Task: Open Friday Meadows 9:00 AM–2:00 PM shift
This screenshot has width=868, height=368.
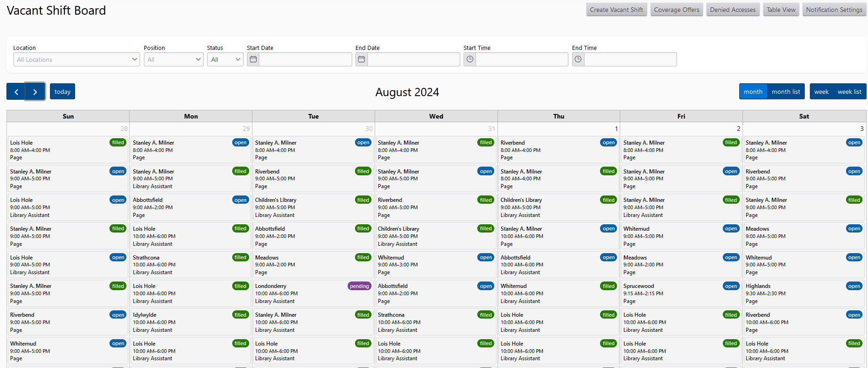Action: click(x=681, y=265)
